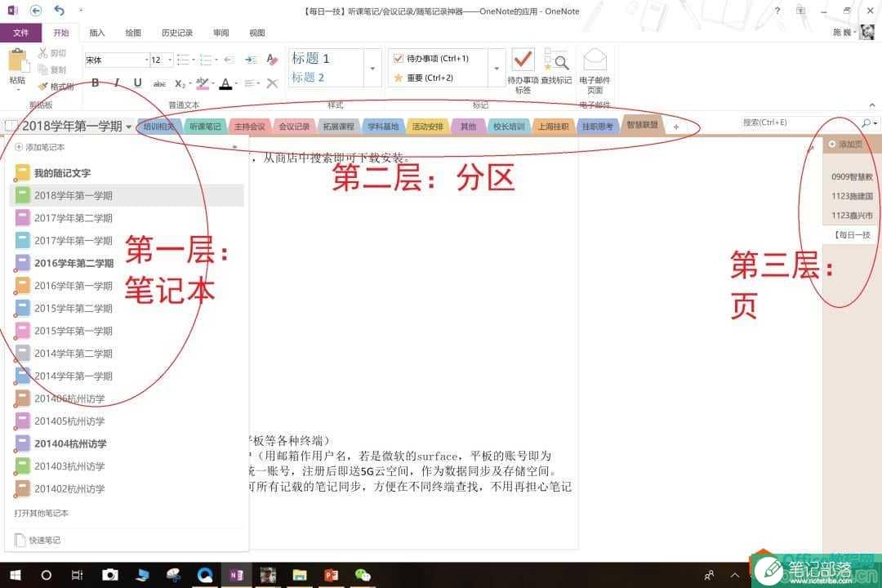The image size is (882, 588).
Task: Toggle bold formatting
Action: [x=95, y=82]
